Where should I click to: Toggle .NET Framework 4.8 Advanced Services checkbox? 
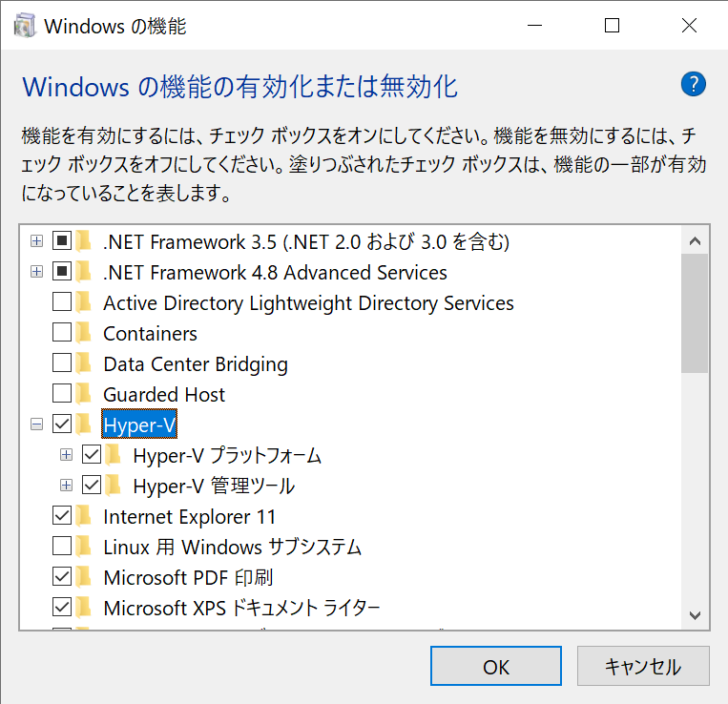click(x=62, y=271)
